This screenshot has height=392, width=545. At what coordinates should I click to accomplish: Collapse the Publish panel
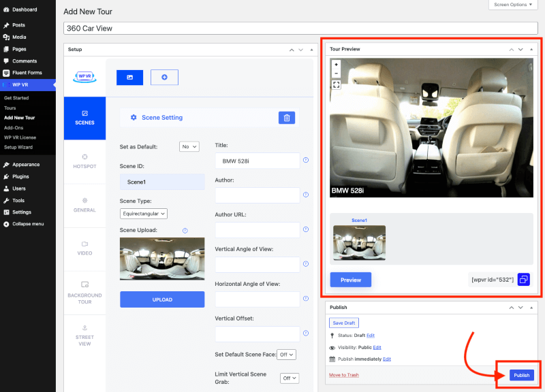click(531, 308)
